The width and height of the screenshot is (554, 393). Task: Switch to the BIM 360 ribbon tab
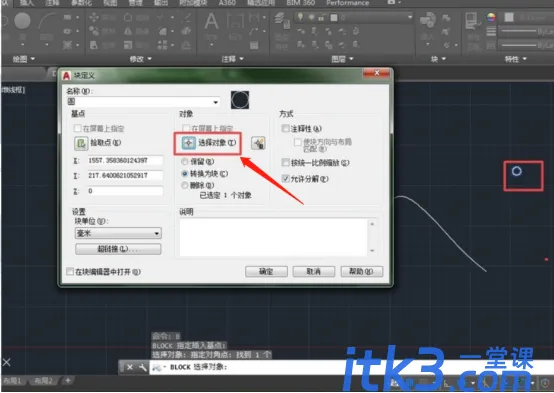coord(300,3)
